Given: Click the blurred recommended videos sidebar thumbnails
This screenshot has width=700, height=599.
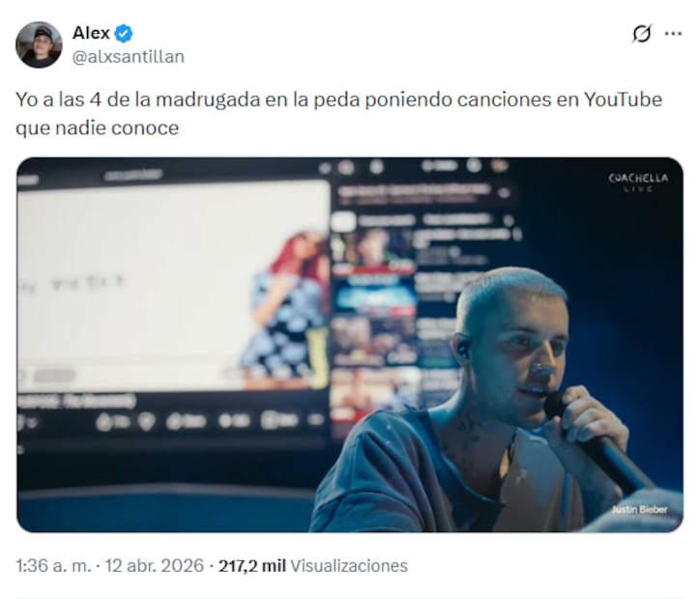Looking at the screenshot, I should (x=375, y=321).
